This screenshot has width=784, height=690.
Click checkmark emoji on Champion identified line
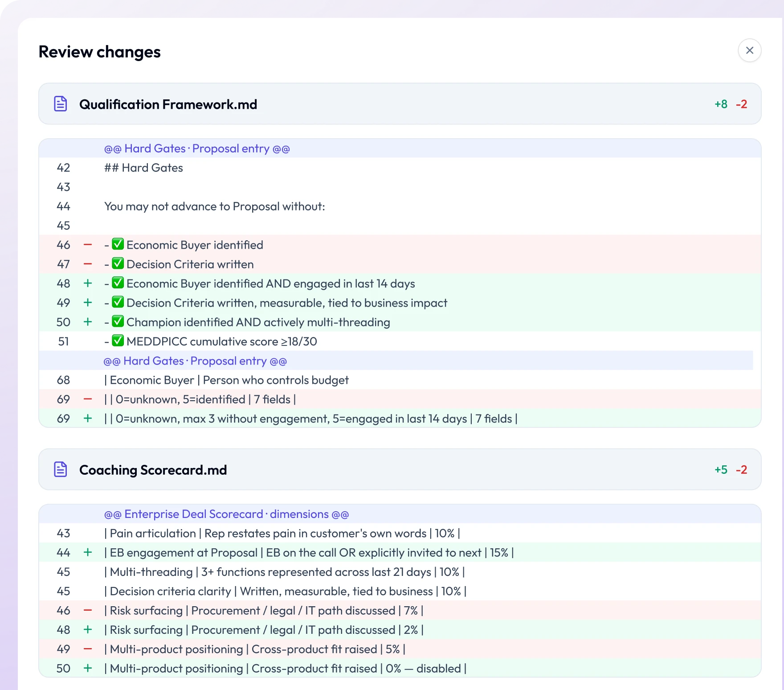point(118,321)
